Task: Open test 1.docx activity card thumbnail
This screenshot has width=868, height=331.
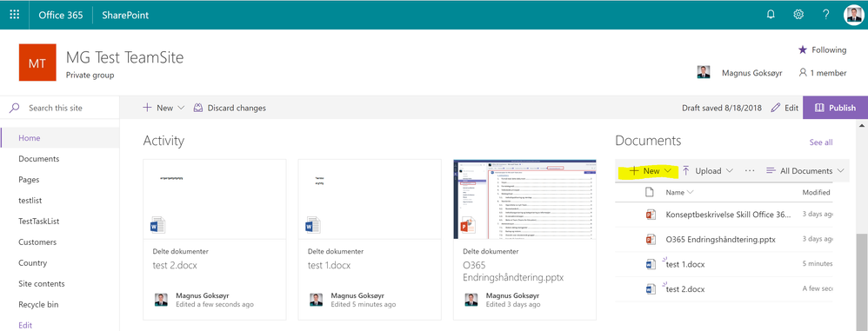Action: click(x=370, y=199)
